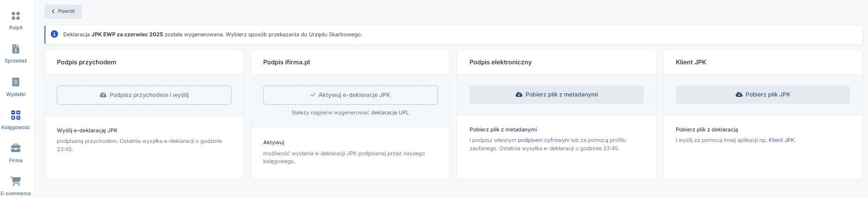Click cloud icon on Pobierz plik z metadanymi
This screenshot has height=198, width=868.
519,95
